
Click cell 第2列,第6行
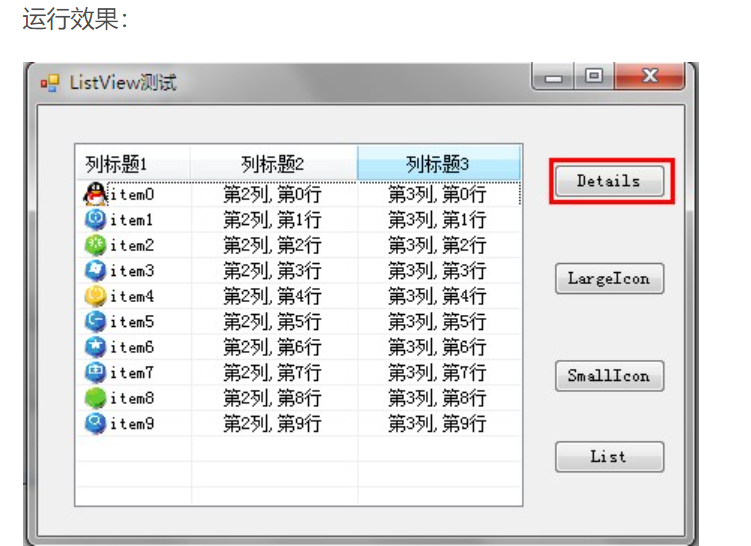pyautogui.click(x=273, y=347)
